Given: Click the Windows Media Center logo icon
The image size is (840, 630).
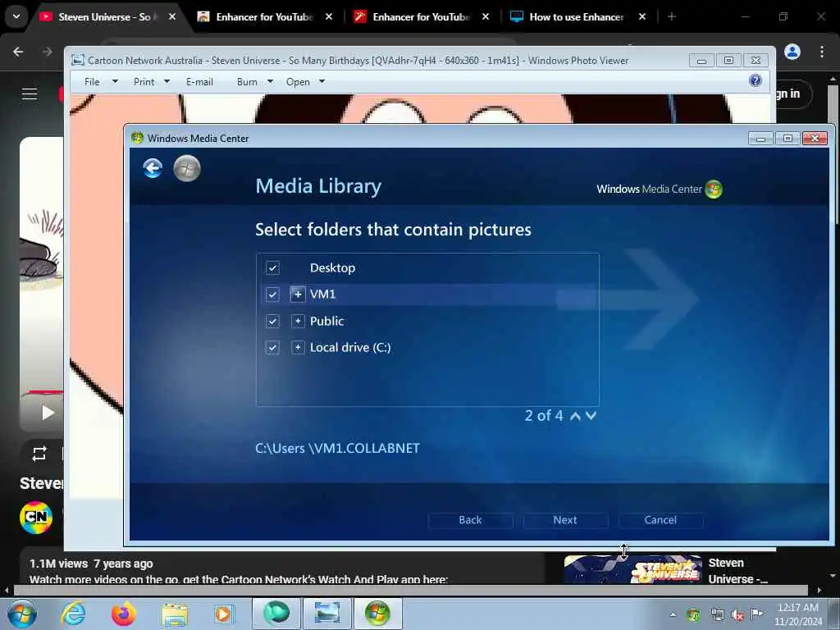Looking at the screenshot, I should click(x=714, y=189).
